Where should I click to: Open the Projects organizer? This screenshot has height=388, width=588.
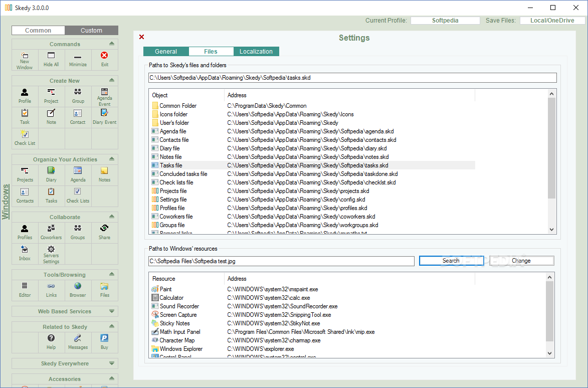coord(25,174)
